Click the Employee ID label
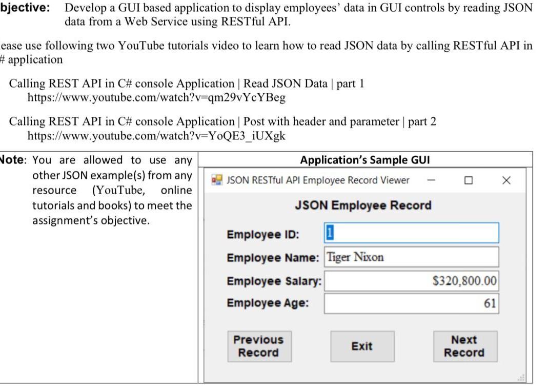Viewport: 548px width, 392px height. [x=263, y=234]
